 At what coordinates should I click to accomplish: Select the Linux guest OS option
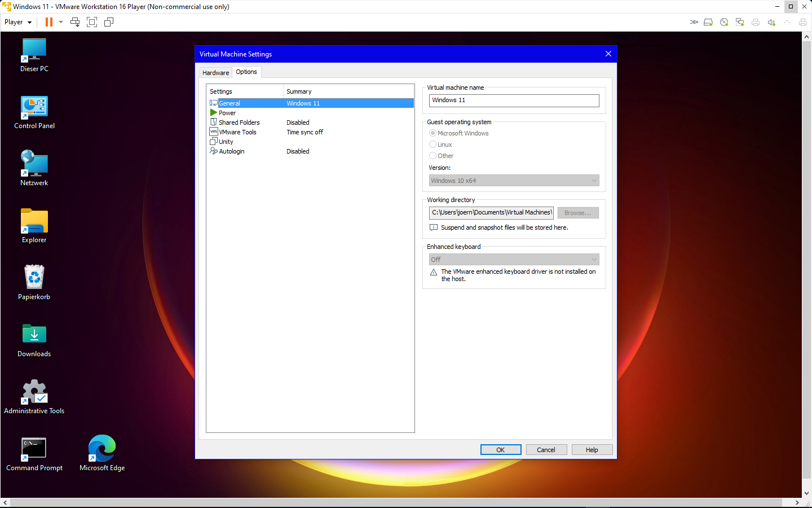[x=433, y=144]
